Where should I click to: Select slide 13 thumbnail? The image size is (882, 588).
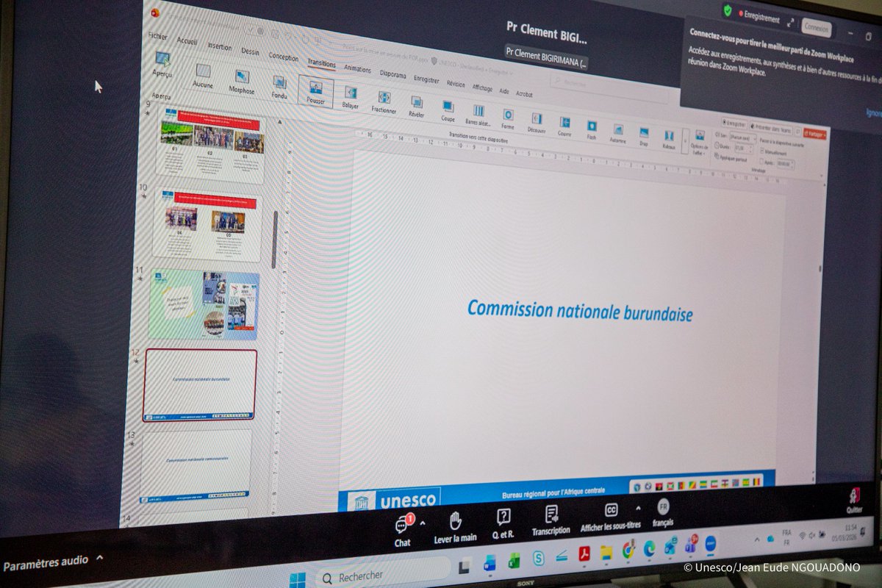(x=196, y=465)
